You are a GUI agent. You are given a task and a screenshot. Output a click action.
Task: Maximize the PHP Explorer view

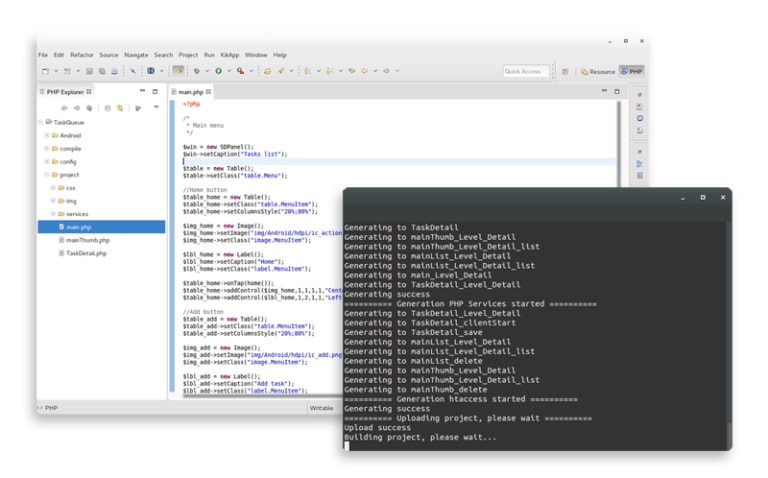pyautogui.click(x=155, y=92)
